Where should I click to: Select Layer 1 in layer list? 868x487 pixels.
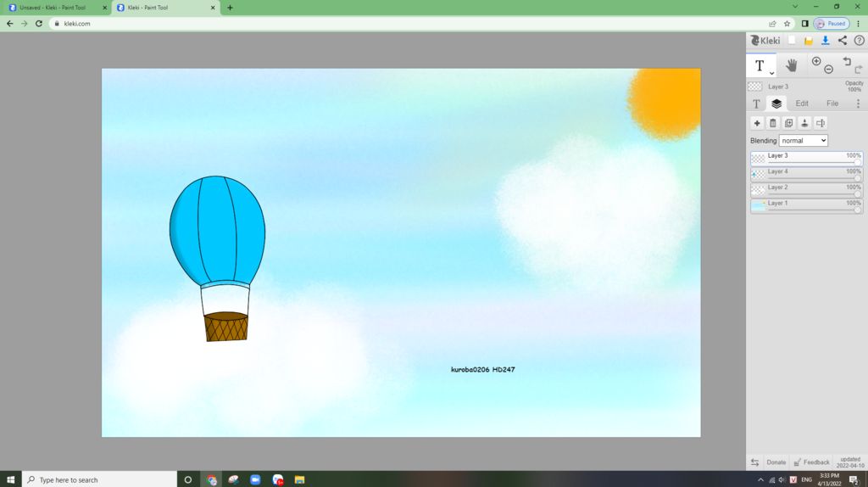tap(806, 205)
